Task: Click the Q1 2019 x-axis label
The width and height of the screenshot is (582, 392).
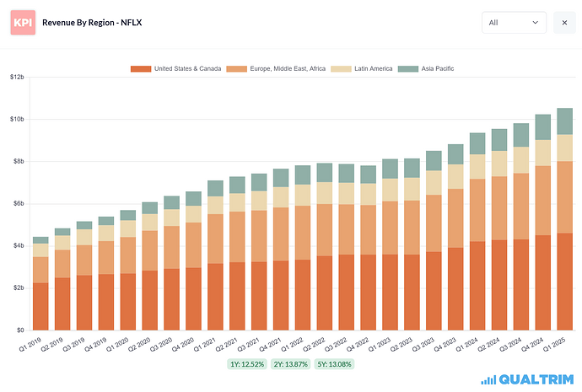Action: click(30, 345)
